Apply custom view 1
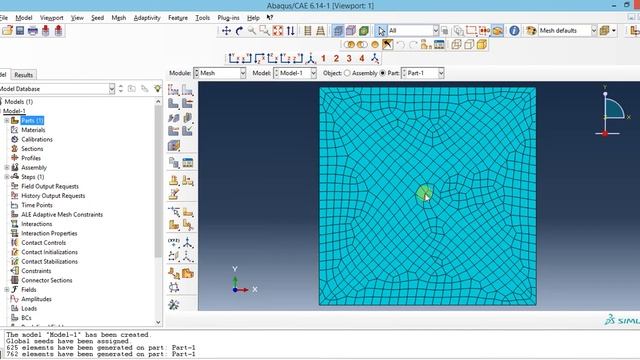This screenshot has height=360, width=640. point(323,59)
